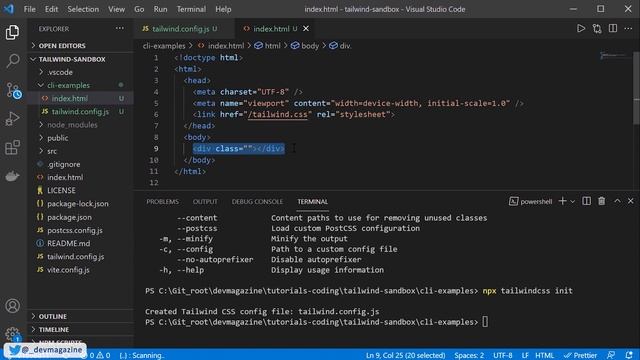Switch to the Problems panel tab
This screenshot has width=640, height=360.
pyautogui.click(x=162, y=202)
